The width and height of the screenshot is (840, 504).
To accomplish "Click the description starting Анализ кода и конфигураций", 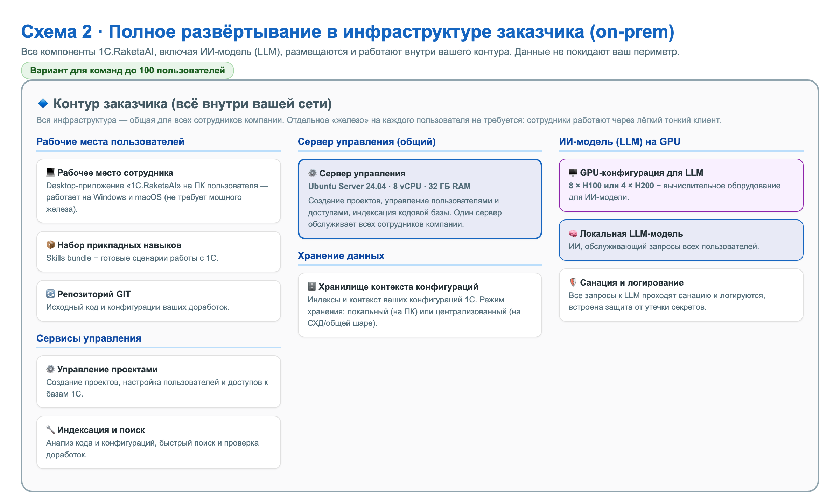I will pyautogui.click(x=153, y=449).
